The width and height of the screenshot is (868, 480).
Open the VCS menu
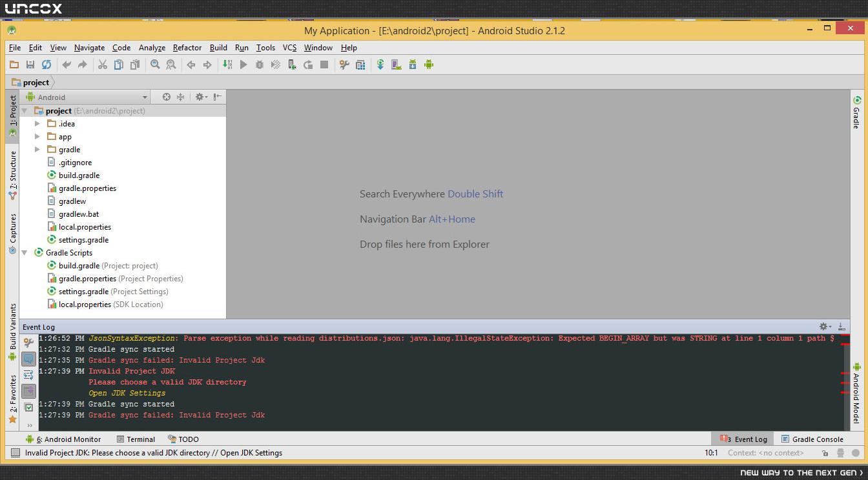coord(289,48)
